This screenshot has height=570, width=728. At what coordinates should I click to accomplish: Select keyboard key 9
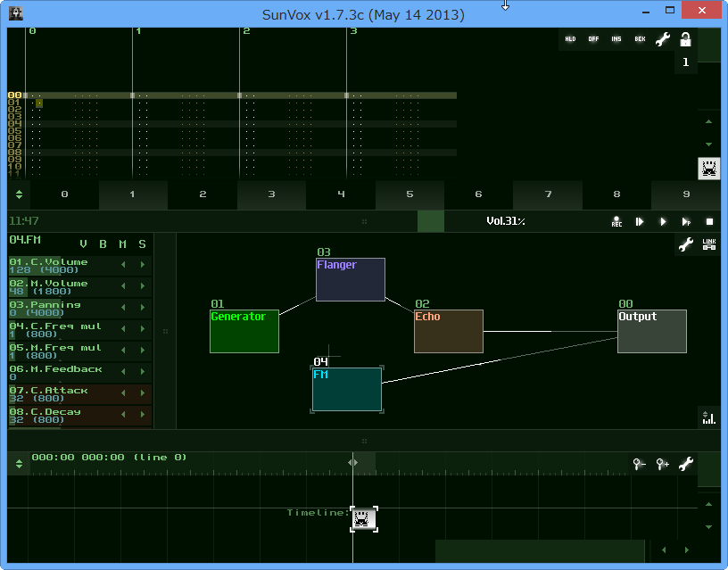(686, 194)
